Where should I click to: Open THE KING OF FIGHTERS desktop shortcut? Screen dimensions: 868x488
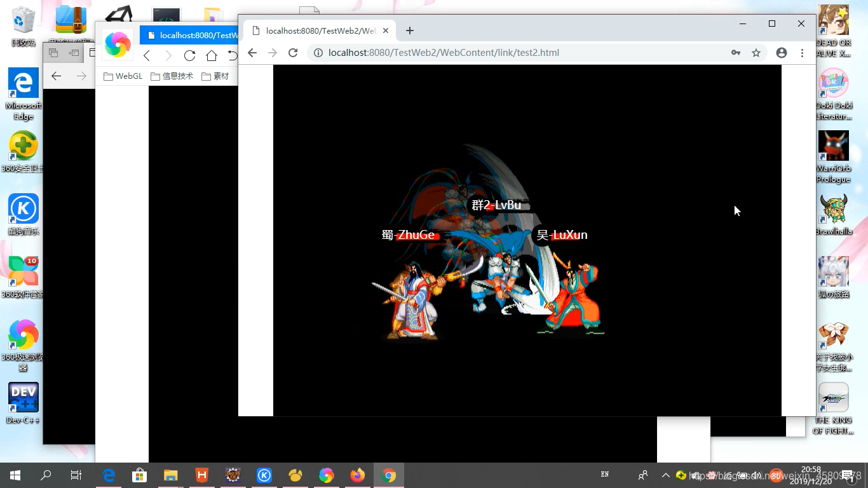pos(834,408)
